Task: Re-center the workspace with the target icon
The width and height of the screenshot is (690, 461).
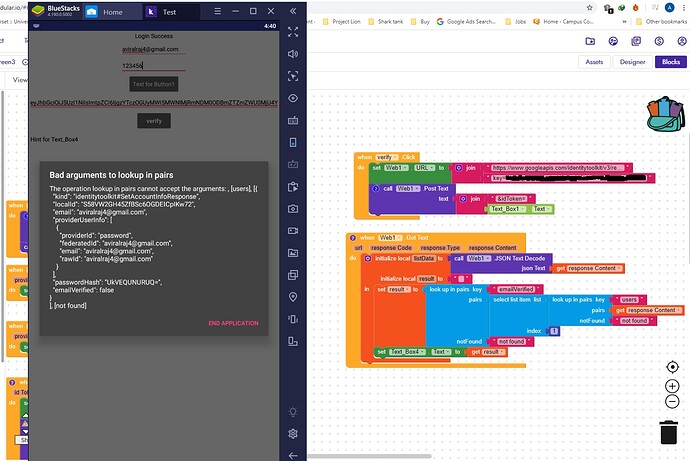Action: [x=672, y=367]
